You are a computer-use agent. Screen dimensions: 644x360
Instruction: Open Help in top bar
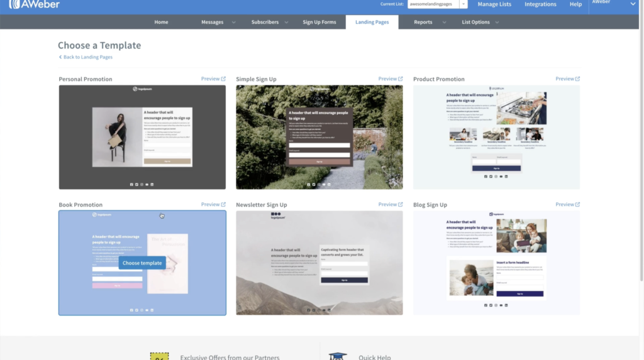(575, 4)
